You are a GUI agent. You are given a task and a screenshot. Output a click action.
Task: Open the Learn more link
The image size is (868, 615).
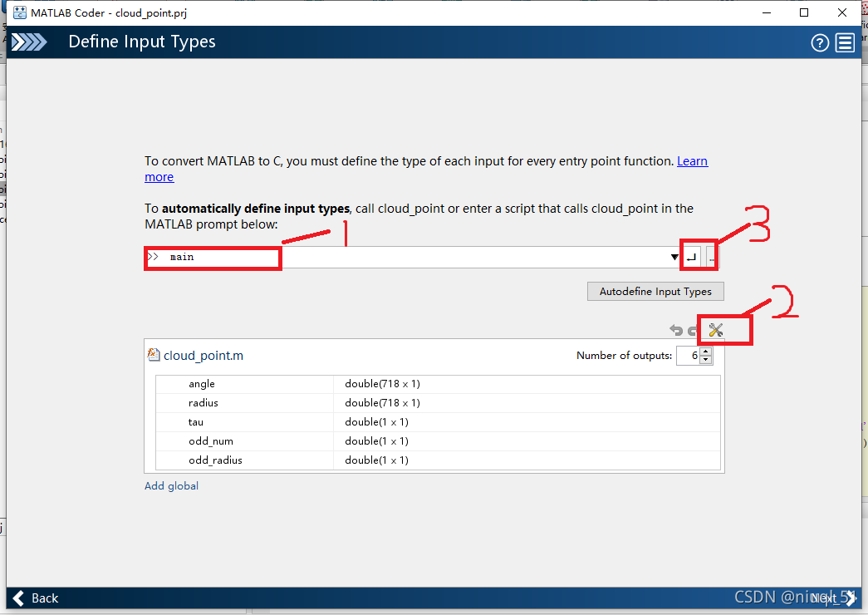692,161
